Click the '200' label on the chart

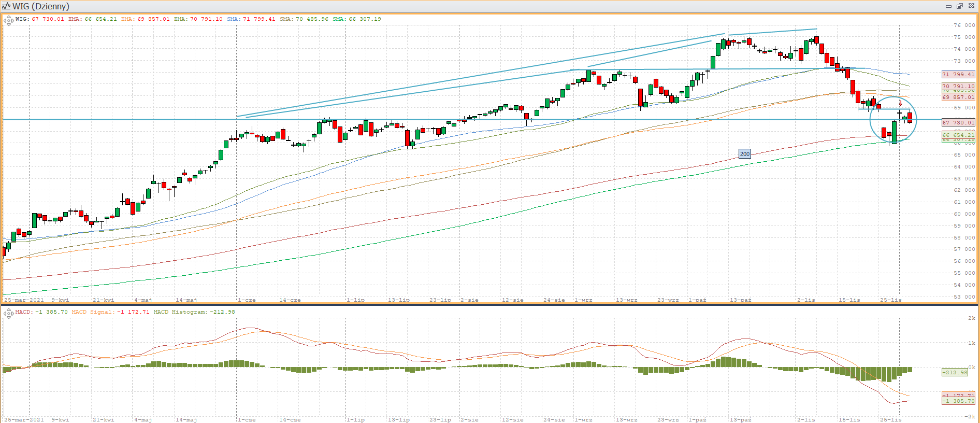[744, 154]
